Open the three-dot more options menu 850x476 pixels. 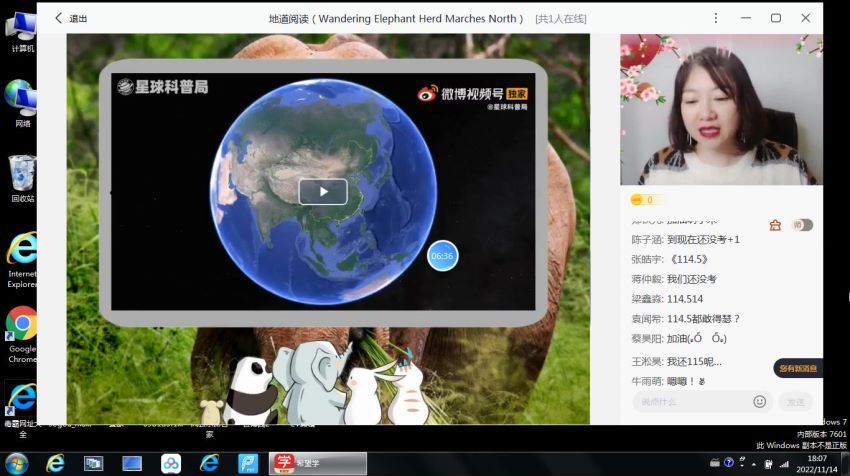(716, 18)
